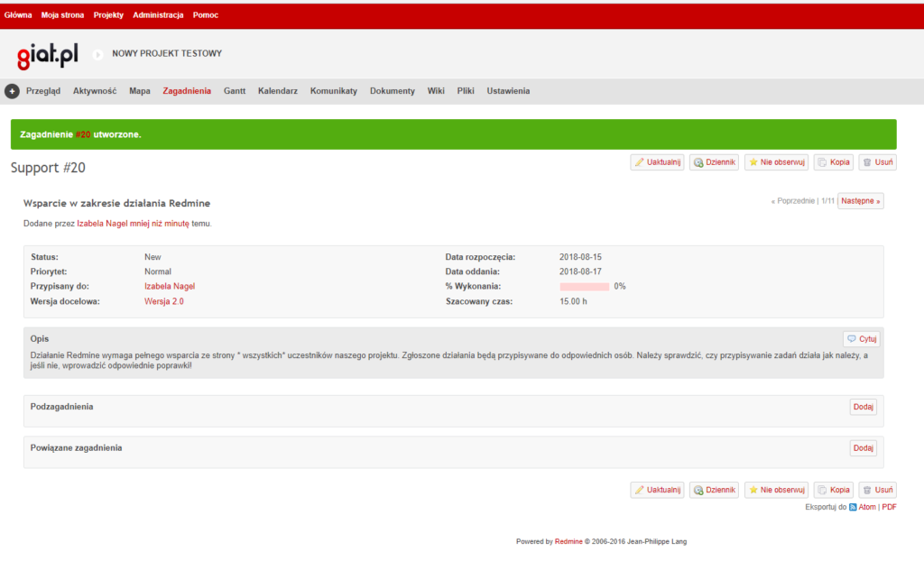Click the Powiązane zagadnienia heading
The height and width of the screenshot is (561, 924).
[76, 448]
